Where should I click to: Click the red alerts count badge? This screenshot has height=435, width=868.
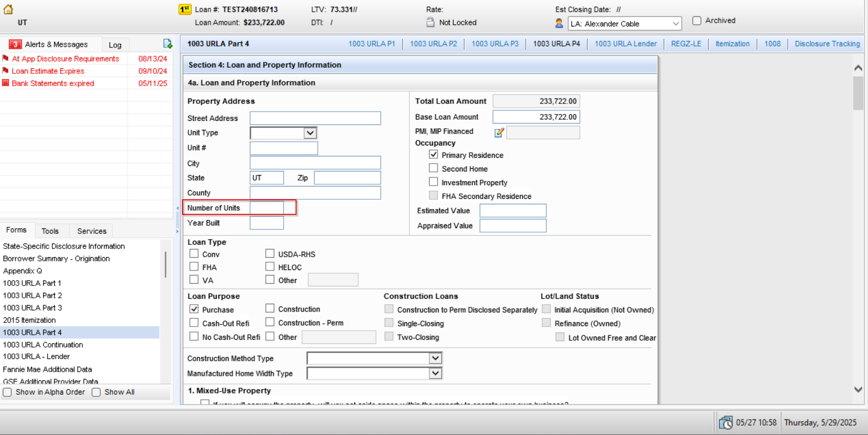click(x=15, y=44)
